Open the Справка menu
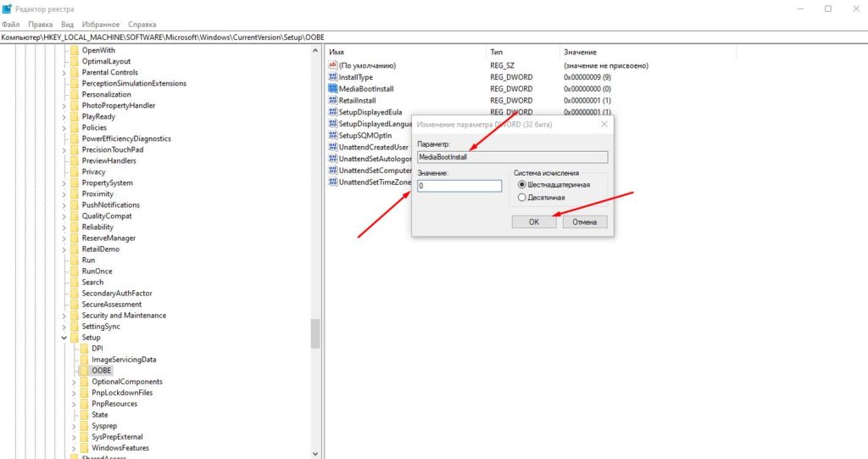868x459 pixels. (x=142, y=25)
